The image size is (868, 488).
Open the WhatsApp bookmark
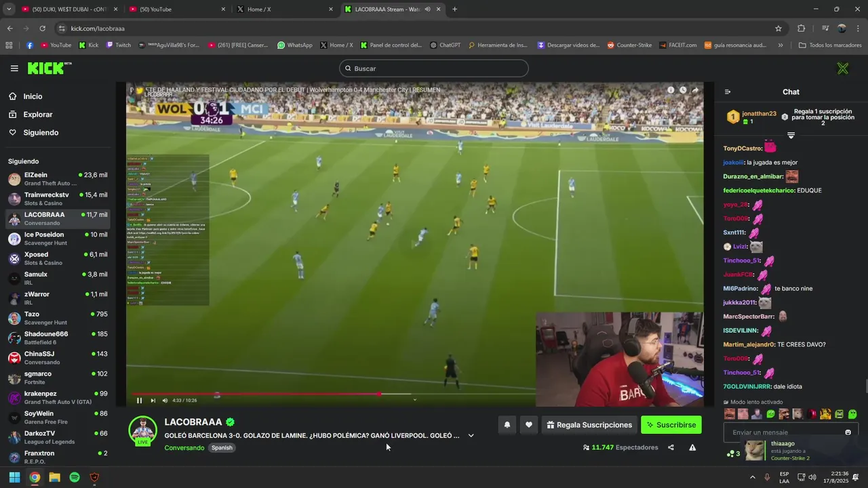click(295, 45)
